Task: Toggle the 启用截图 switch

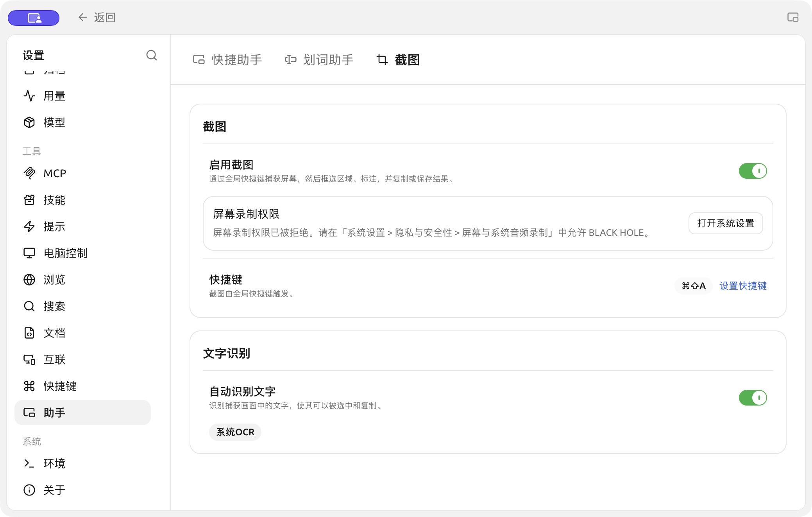Action: click(x=753, y=171)
